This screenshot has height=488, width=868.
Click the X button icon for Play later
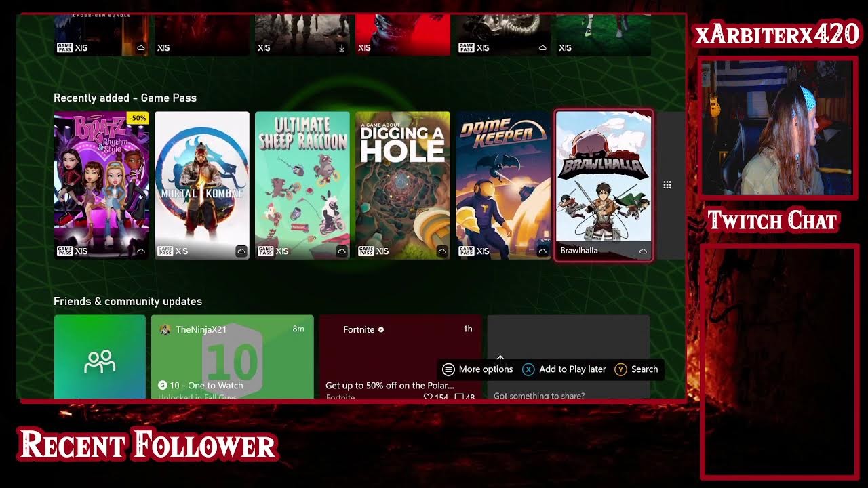(x=528, y=369)
